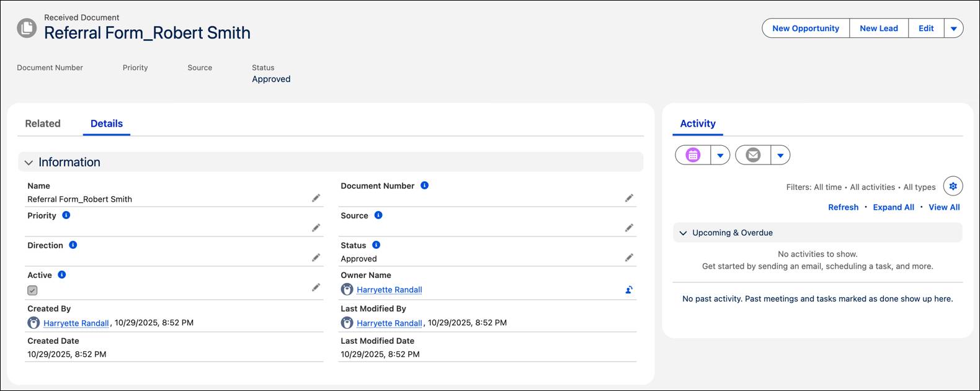This screenshot has height=391, width=980.
Task: Collapse the Information section
Action: [29, 163]
